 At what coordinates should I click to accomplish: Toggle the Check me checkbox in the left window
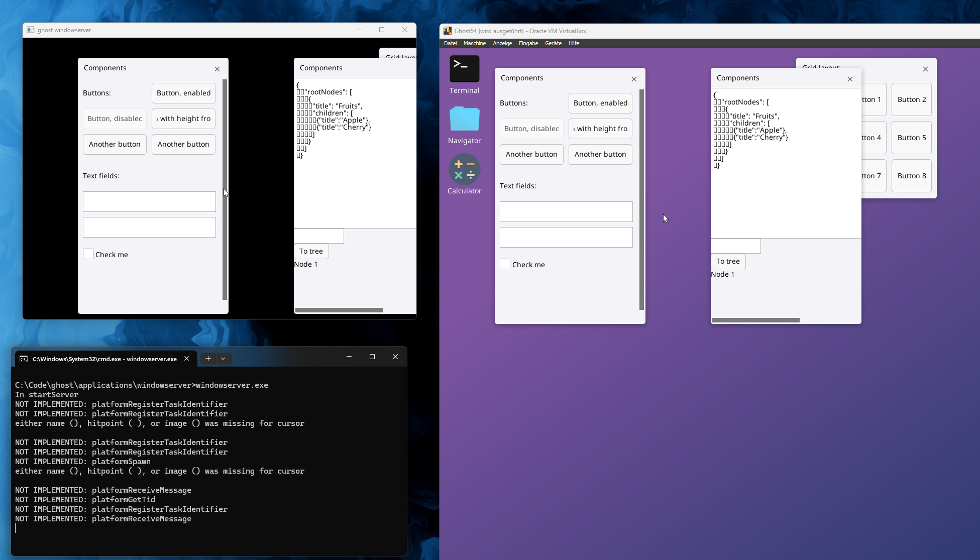pos(88,254)
